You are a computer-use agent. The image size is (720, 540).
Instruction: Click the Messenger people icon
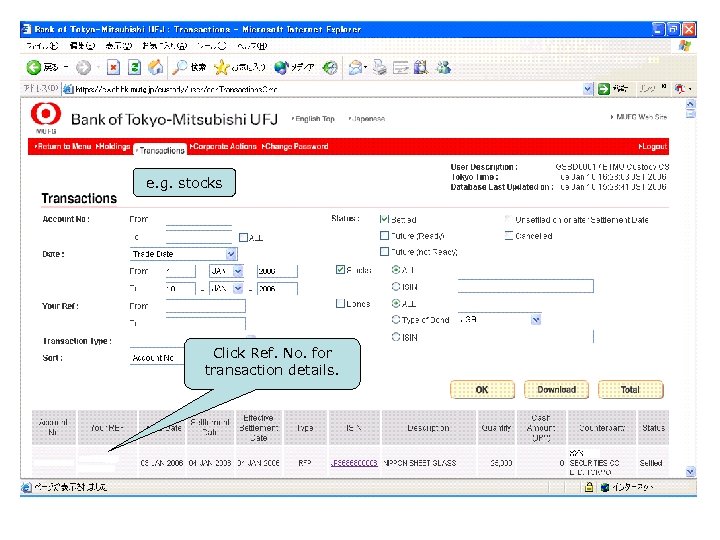[444, 68]
